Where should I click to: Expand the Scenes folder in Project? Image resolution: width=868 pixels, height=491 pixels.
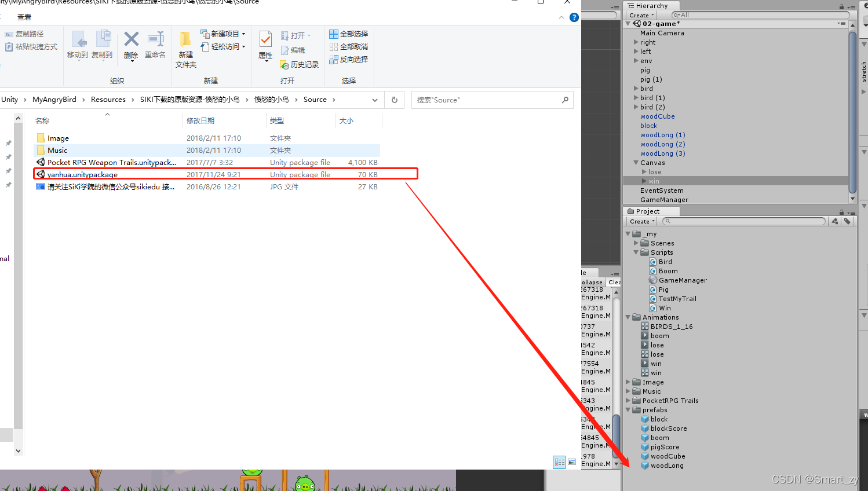pos(636,243)
